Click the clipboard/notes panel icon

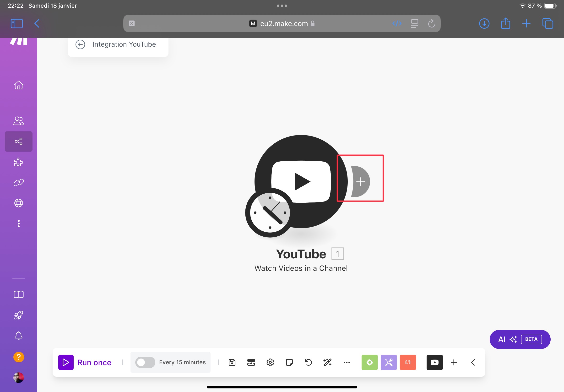tap(289, 362)
